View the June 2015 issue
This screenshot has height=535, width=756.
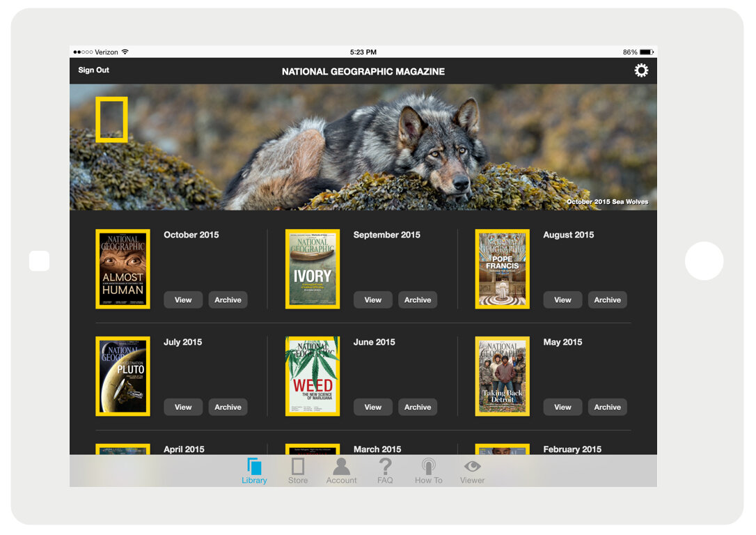[x=372, y=407]
